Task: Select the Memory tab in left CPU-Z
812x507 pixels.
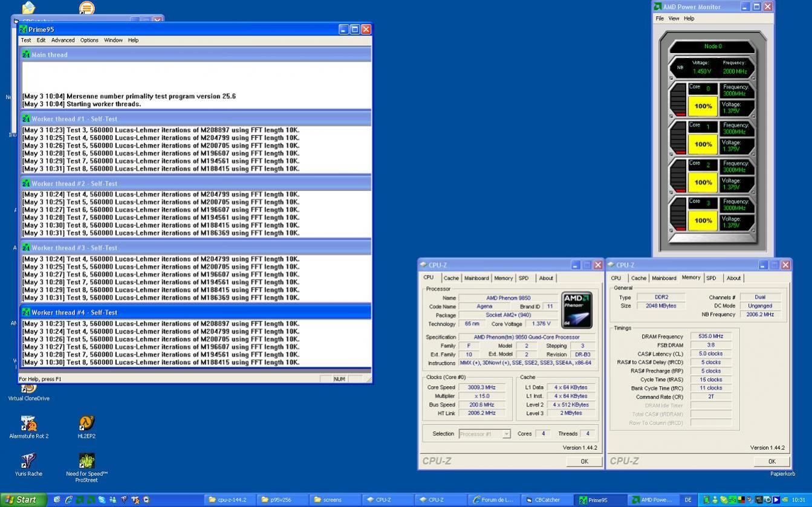Action: 503,278
